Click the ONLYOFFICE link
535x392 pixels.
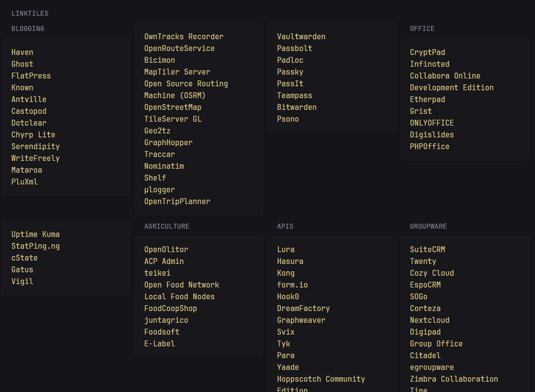pyautogui.click(x=432, y=123)
